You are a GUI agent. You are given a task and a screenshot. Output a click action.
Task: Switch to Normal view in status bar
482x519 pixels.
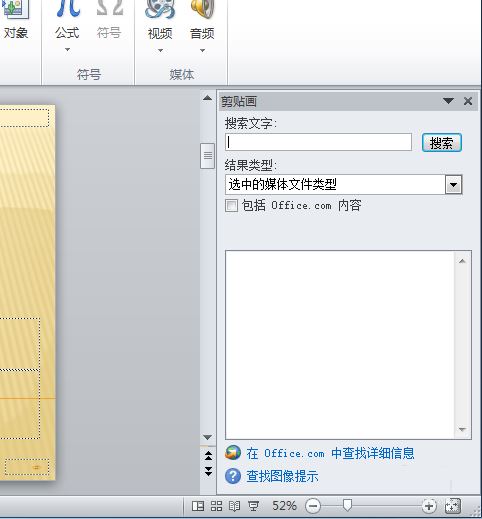(198, 506)
